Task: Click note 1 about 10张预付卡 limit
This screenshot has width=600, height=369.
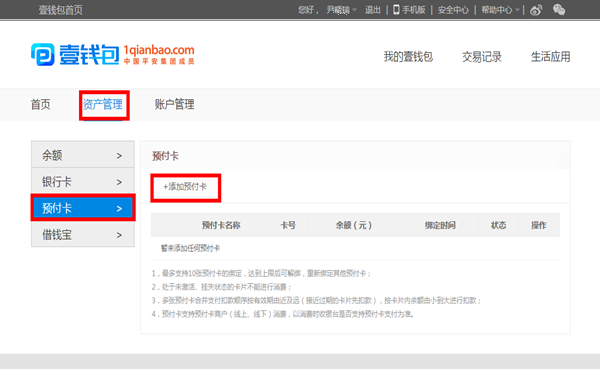Action: coord(261,273)
